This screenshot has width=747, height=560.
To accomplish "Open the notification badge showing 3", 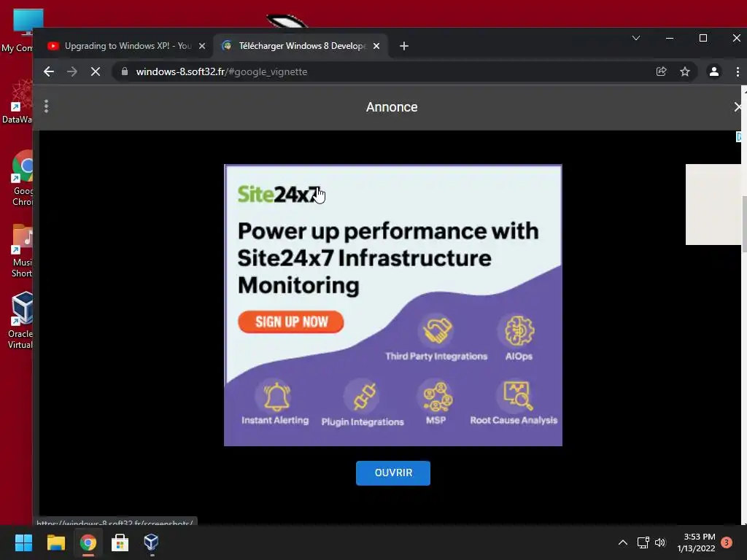I will pos(727,542).
